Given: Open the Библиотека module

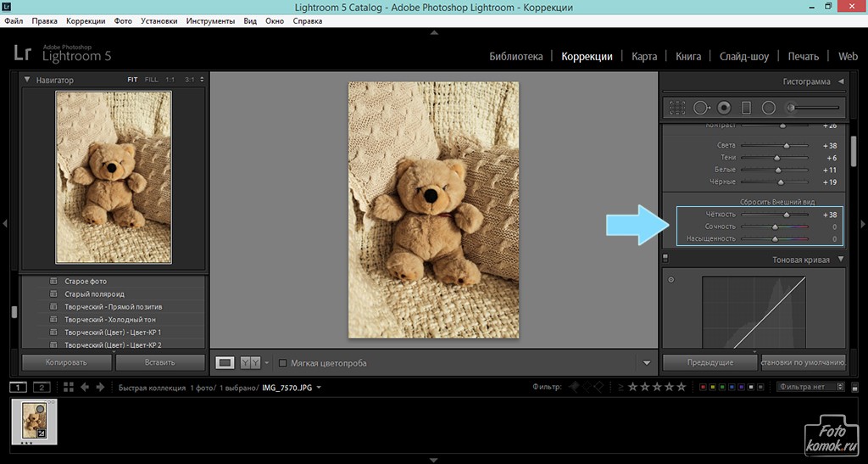Looking at the screenshot, I should point(515,57).
